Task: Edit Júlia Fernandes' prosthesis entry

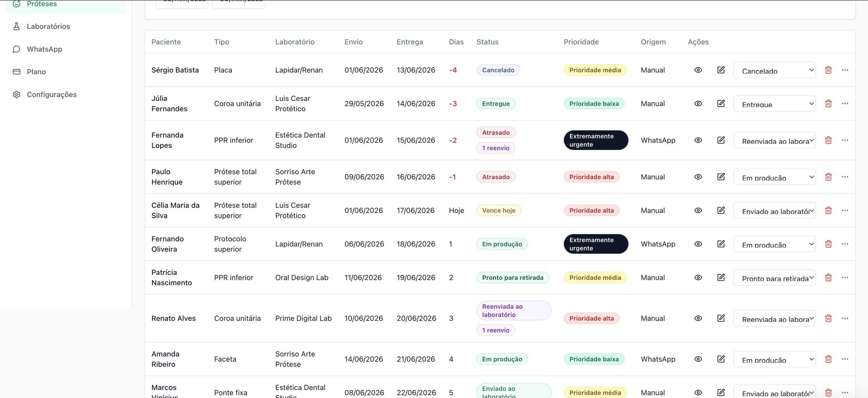Action: (x=721, y=104)
